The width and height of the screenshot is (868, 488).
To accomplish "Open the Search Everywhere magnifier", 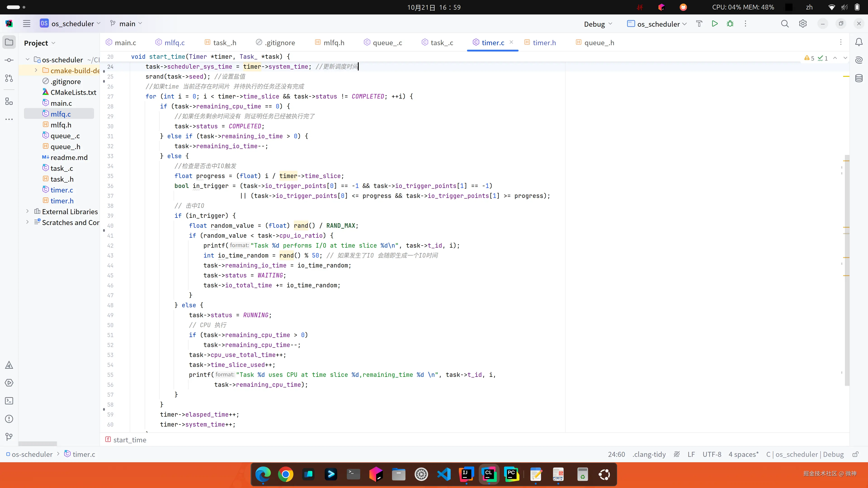I will 785,23.
